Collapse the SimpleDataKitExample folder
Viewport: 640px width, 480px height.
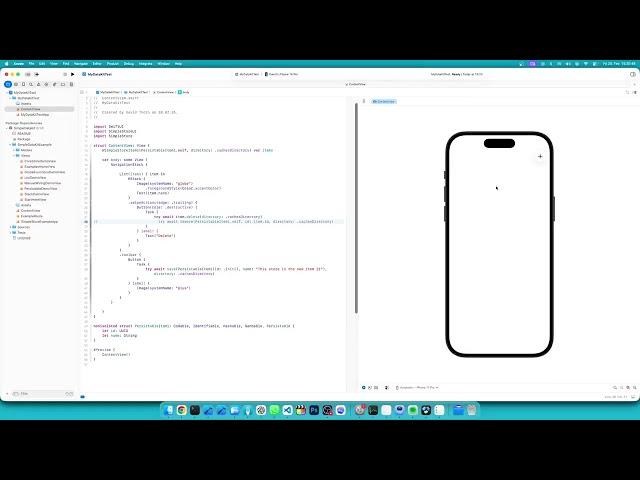(x=10, y=144)
